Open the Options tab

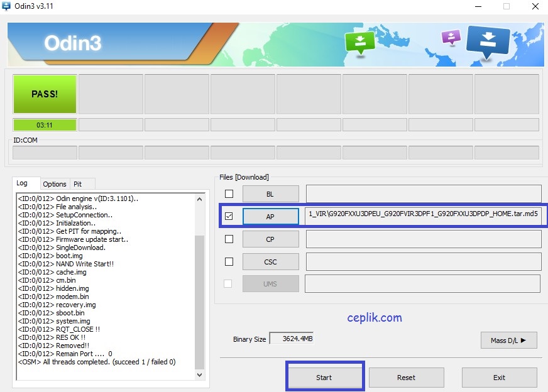point(55,184)
